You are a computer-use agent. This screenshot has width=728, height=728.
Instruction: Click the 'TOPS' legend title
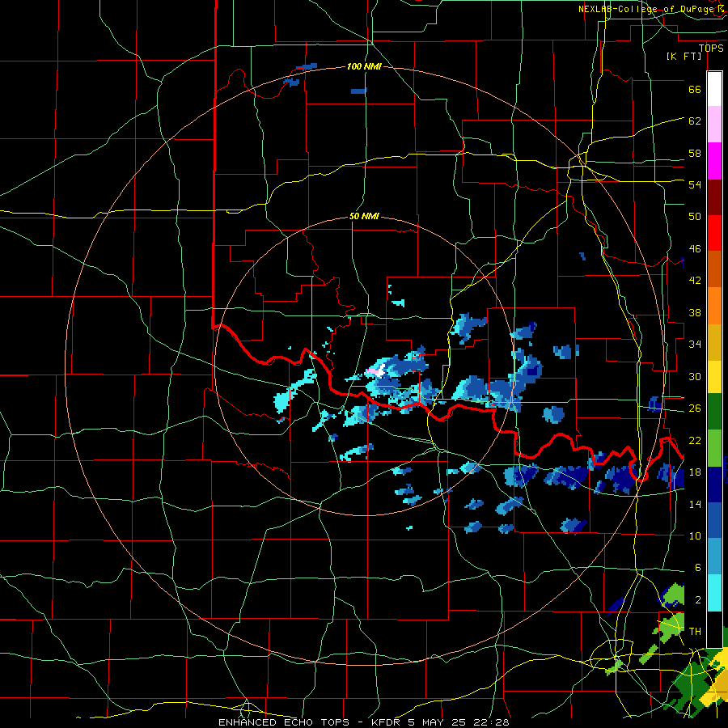(711, 49)
